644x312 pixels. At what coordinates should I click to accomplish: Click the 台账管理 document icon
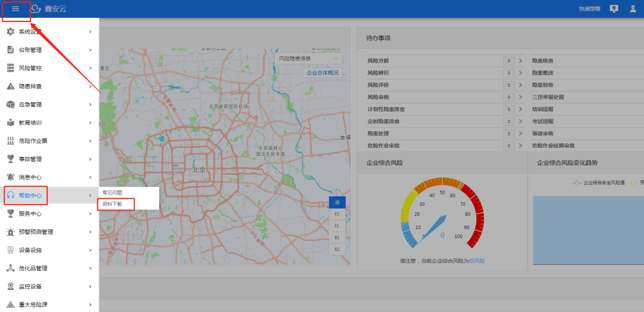coord(10,50)
